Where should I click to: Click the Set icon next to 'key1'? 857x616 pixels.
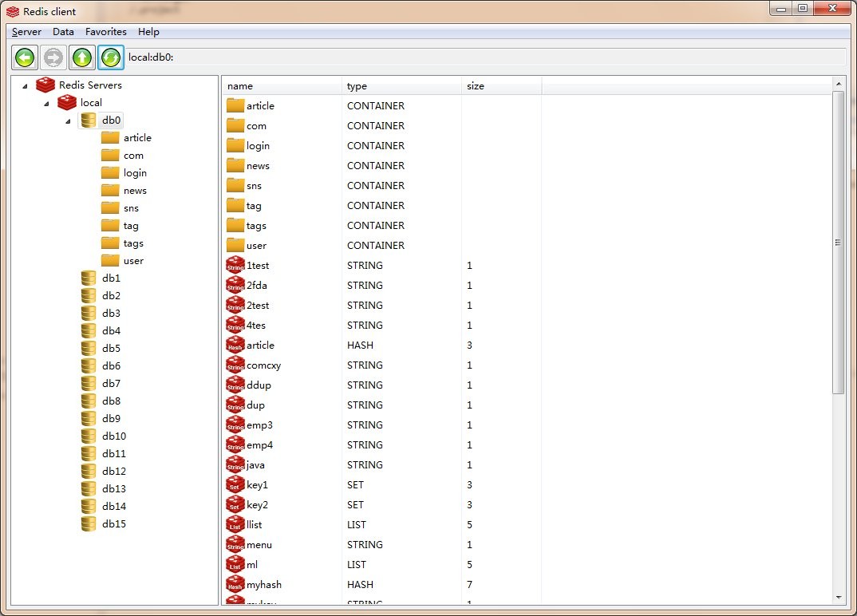coord(234,484)
